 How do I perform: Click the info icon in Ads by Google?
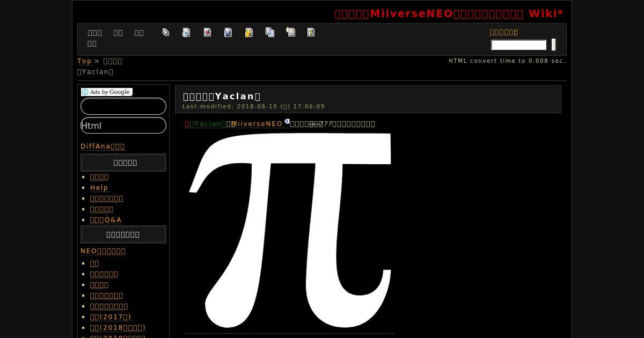point(85,92)
